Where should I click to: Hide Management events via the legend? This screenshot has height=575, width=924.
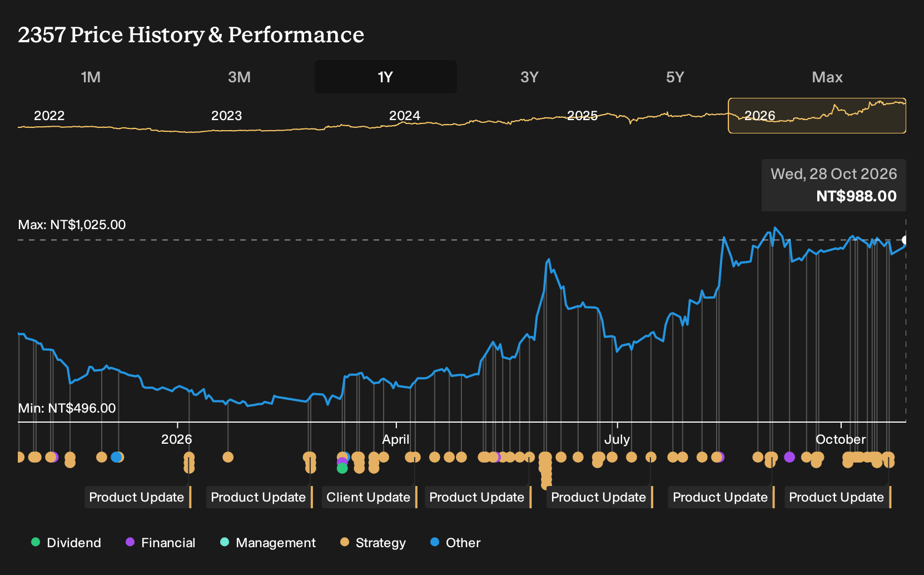[x=268, y=543]
